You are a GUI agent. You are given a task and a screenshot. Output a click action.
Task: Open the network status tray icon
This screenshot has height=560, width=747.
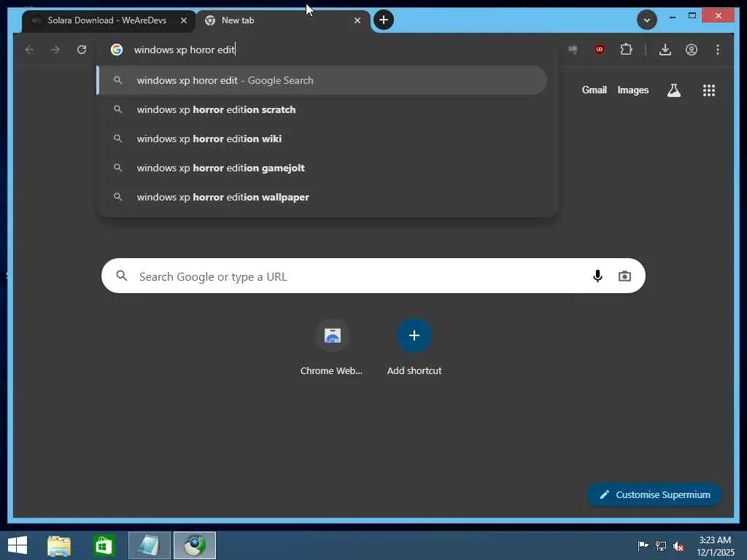pyautogui.click(x=661, y=545)
